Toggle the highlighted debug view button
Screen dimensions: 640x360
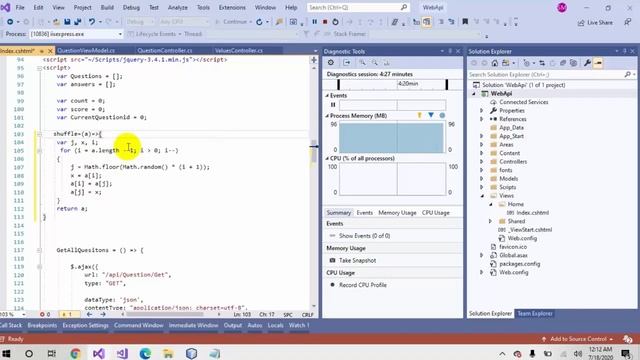[x=427, y=22]
